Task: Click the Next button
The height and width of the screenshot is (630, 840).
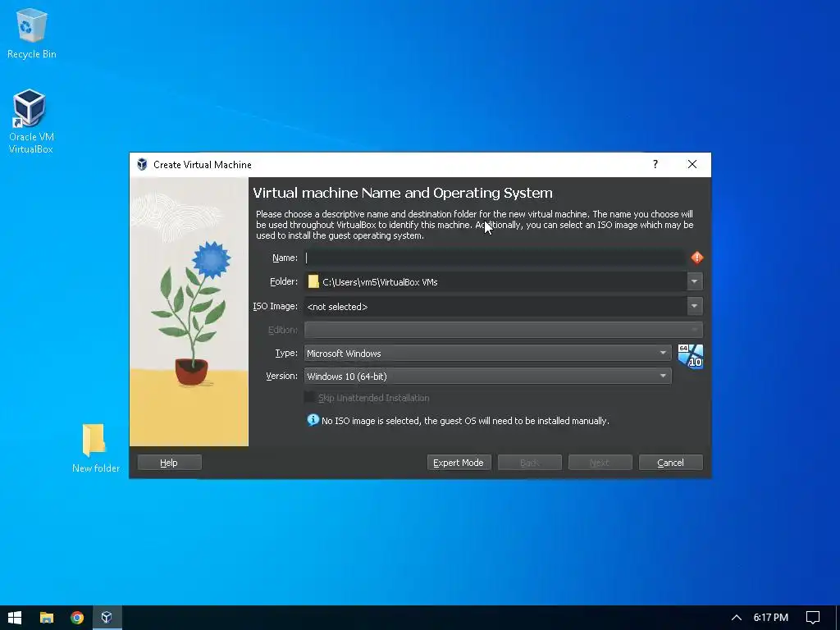Action: pos(600,463)
